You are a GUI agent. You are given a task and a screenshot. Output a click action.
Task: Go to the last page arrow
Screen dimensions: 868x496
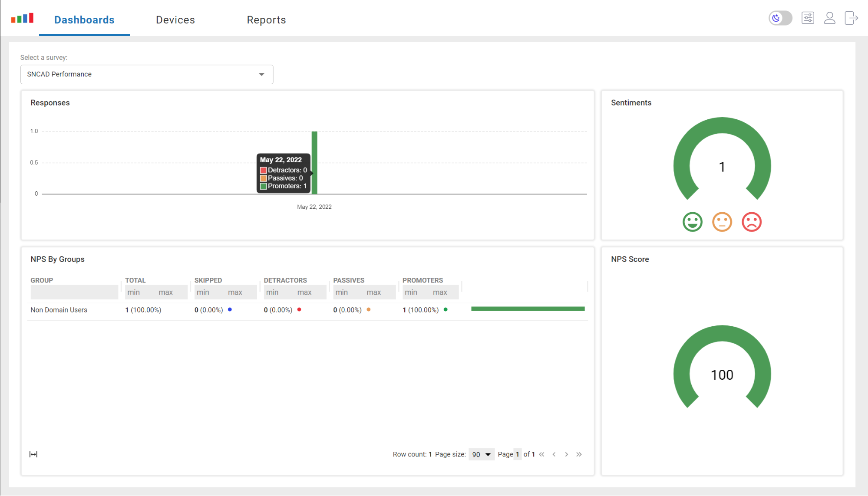pos(579,454)
